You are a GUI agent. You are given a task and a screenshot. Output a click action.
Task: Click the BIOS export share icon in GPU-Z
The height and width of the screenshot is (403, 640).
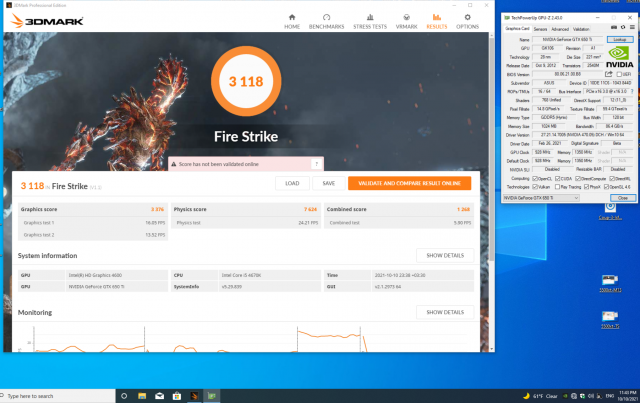[609, 74]
